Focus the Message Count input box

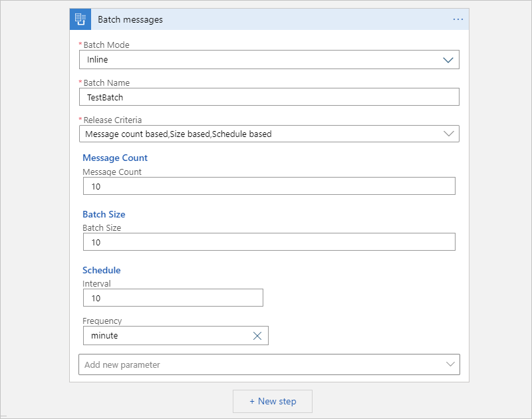pyautogui.click(x=269, y=186)
